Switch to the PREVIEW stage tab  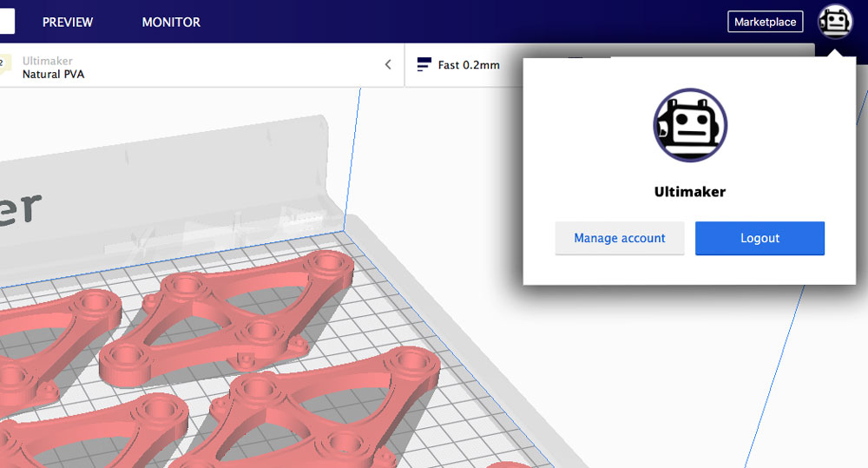coord(68,22)
